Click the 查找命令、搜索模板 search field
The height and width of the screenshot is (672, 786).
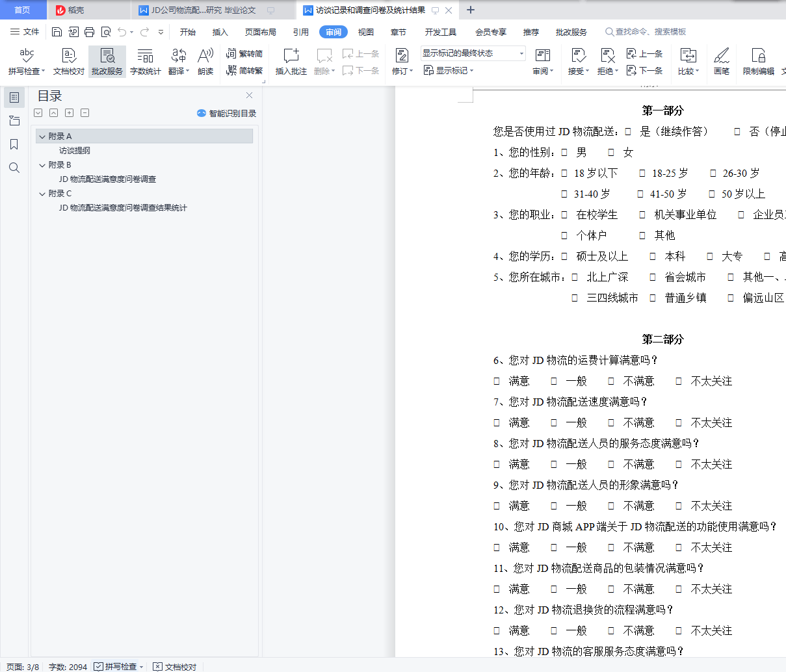646,32
